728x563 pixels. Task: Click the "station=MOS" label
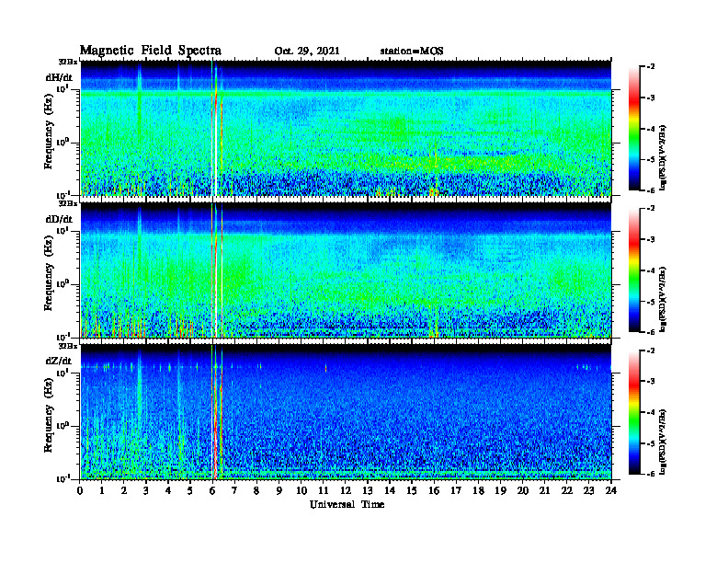click(412, 52)
